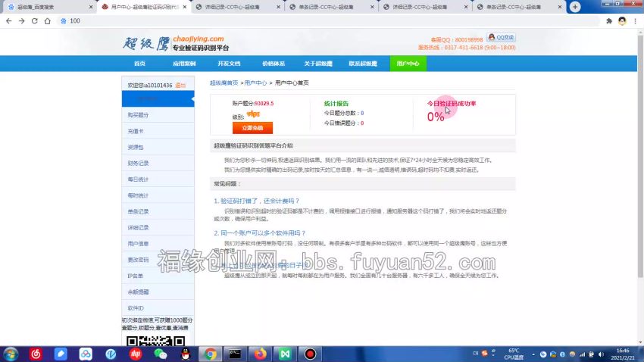Open the Chrome three-dot menu

pyautogui.click(x=636, y=21)
